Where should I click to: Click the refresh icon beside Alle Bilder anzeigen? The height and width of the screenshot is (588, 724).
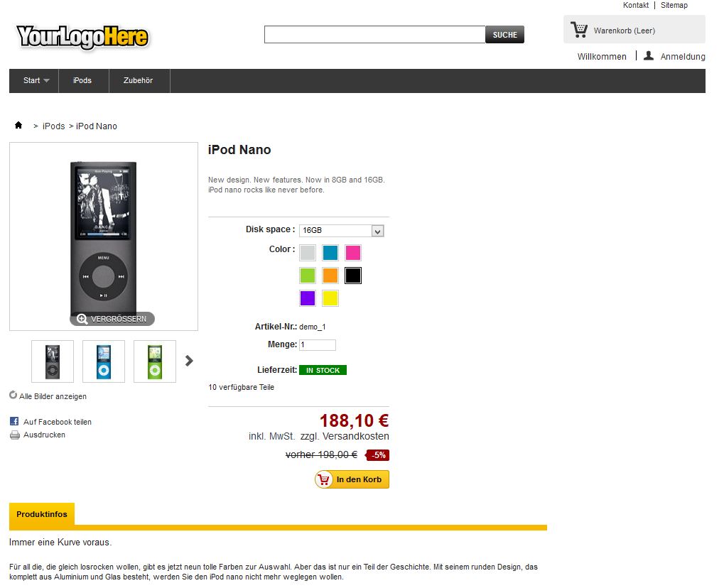pyautogui.click(x=13, y=395)
